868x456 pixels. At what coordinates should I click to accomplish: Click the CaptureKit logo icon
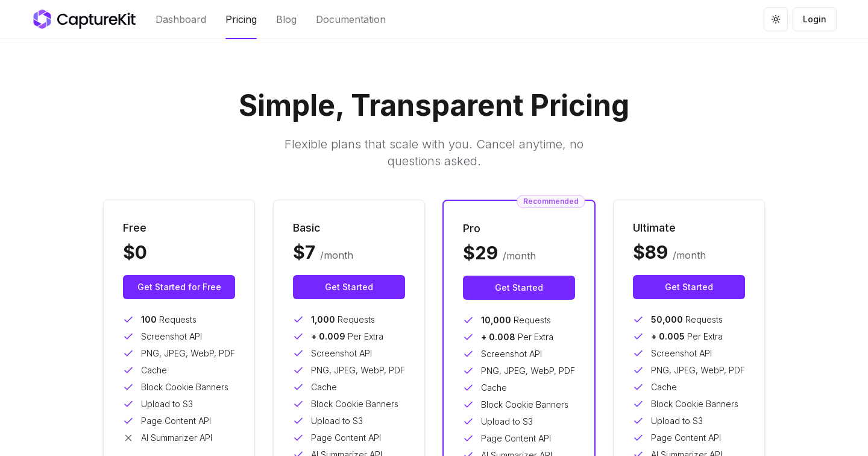point(42,19)
